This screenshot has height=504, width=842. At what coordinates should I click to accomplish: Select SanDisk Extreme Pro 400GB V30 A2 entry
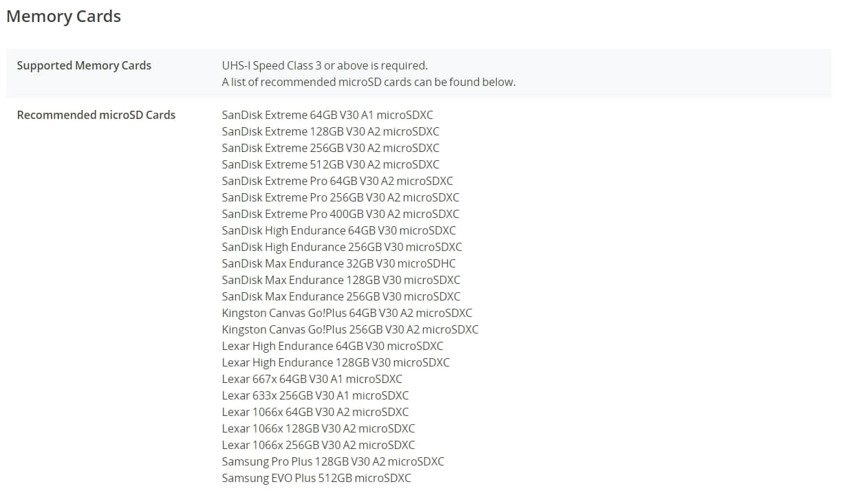[341, 214]
